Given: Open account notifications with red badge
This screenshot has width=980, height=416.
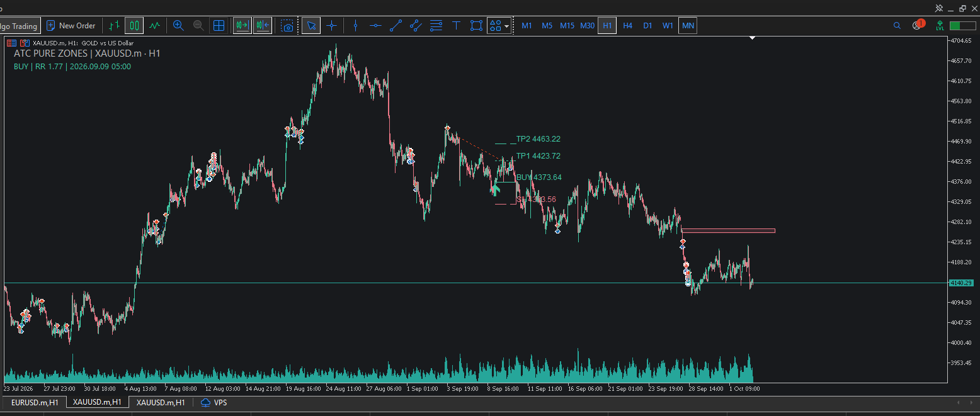Looking at the screenshot, I should 918,25.
